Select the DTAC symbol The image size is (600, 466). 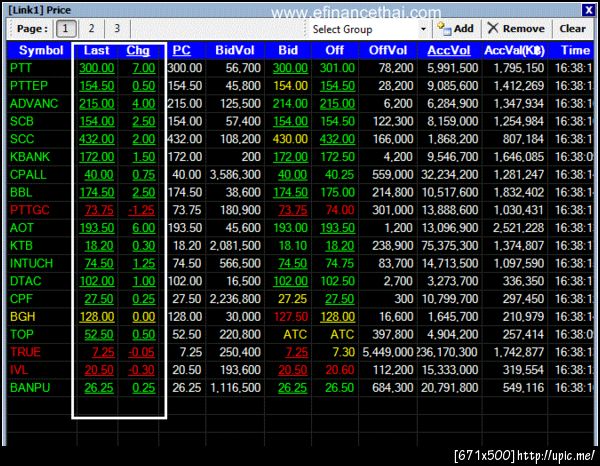tap(25, 281)
